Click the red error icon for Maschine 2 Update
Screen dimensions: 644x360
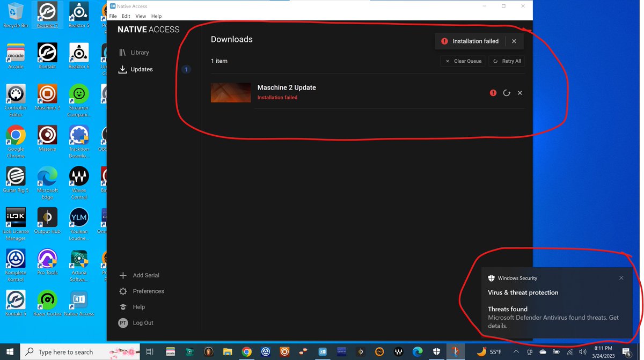point(493,93)
